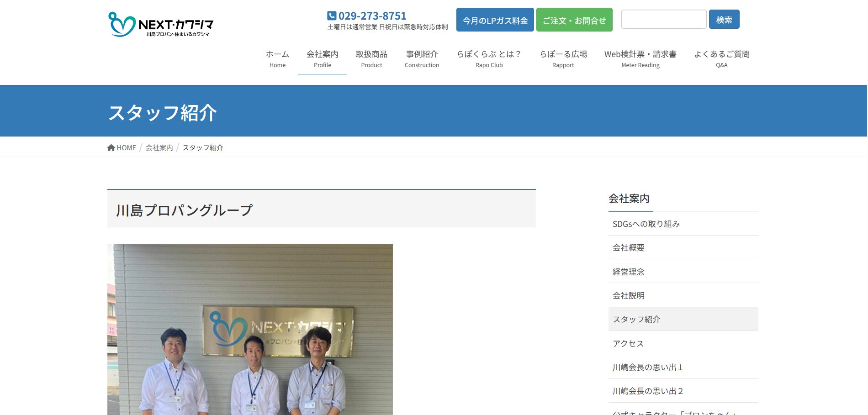Click the home icon in breadcrumb
868x415 pixels.
(x=111, y=148)
